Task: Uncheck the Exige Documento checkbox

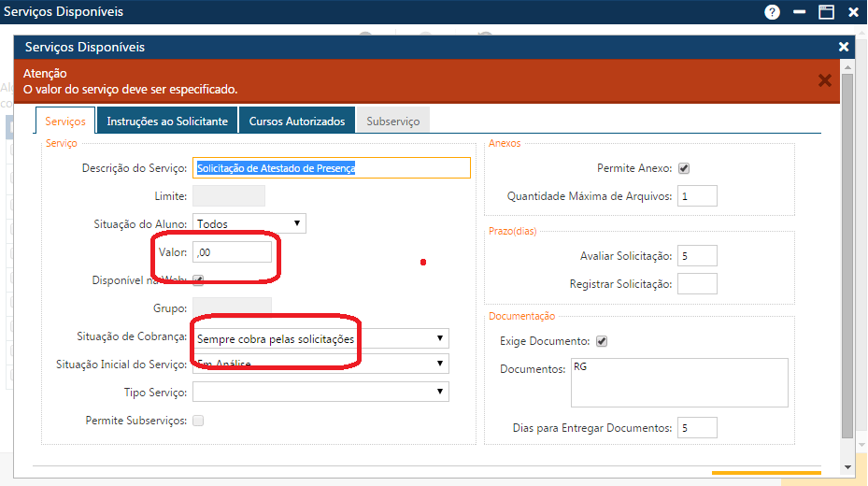Action: pyautogui.click(x=602, y=341)
